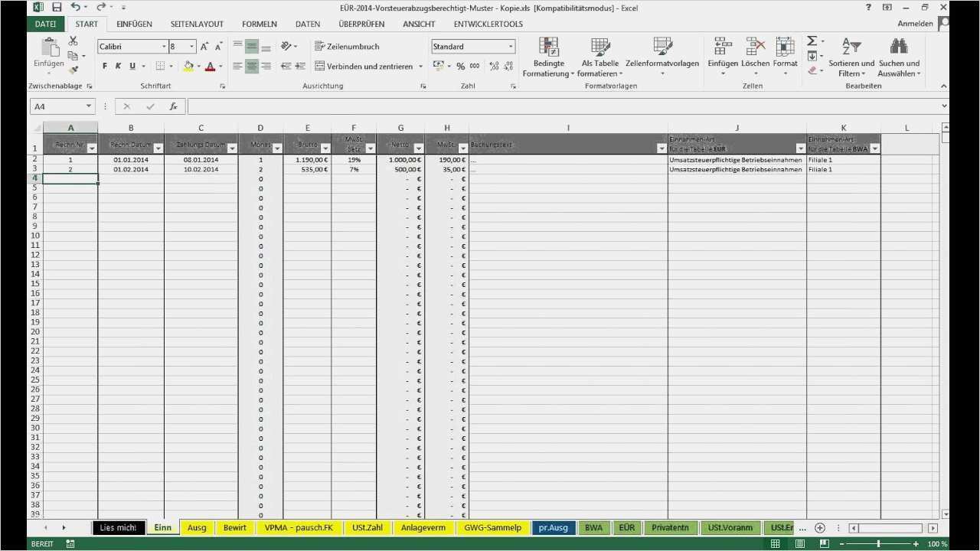
Task: Switch to the Lies mich! sheet tab
Action: click(118, 528)
